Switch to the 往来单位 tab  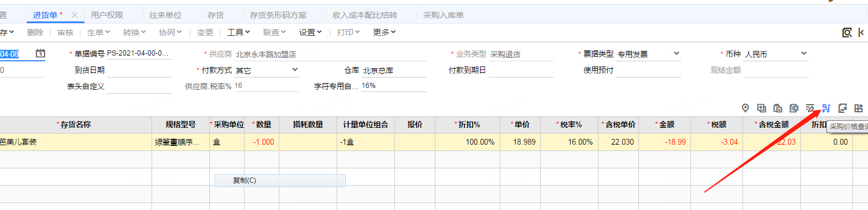165,14
